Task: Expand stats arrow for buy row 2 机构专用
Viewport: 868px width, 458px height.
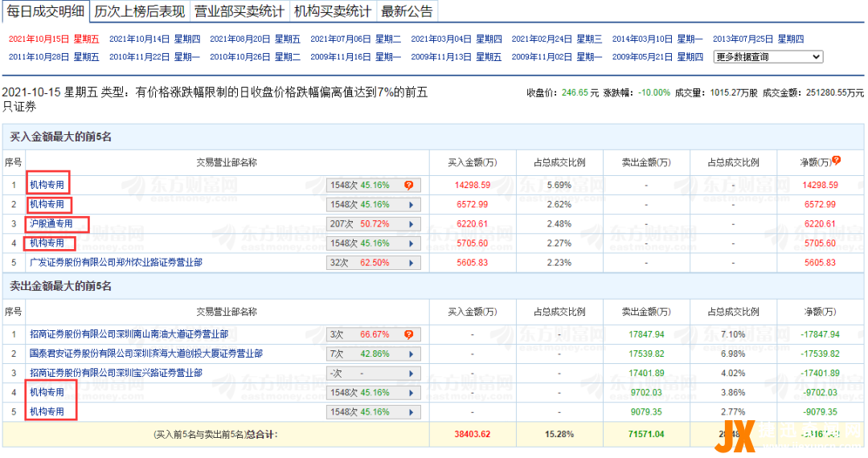Action: [x=411, y=205]
